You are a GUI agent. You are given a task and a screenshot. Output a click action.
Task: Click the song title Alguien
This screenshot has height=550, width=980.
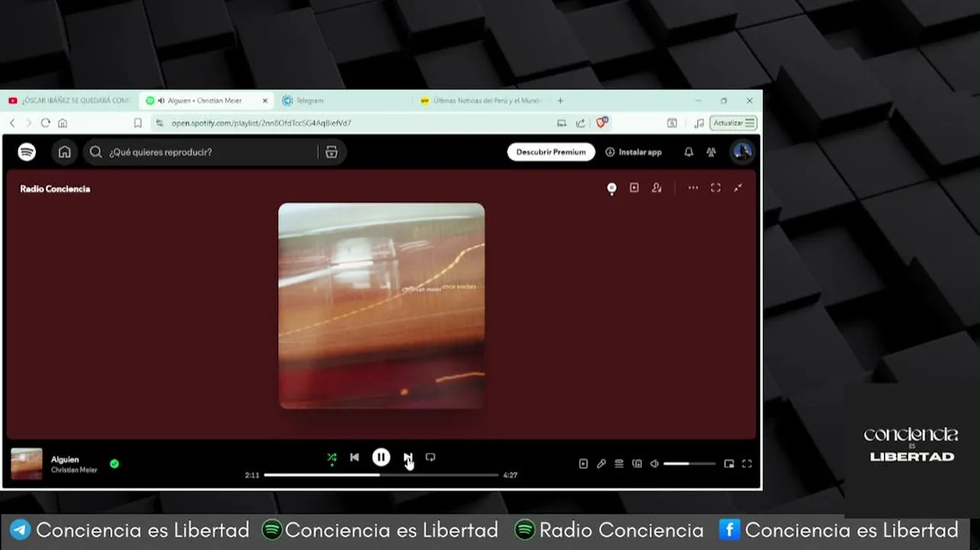click(x=65, y=460)
